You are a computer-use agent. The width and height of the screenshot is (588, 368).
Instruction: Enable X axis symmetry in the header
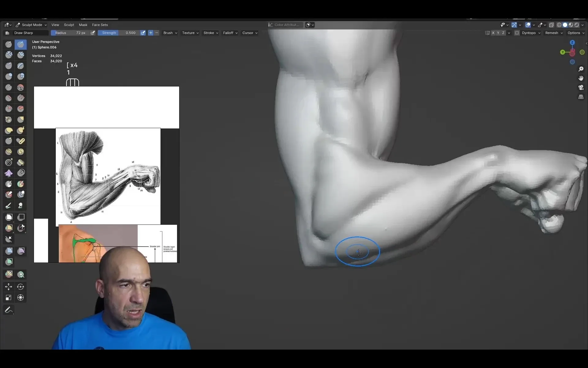pos(493,33)
